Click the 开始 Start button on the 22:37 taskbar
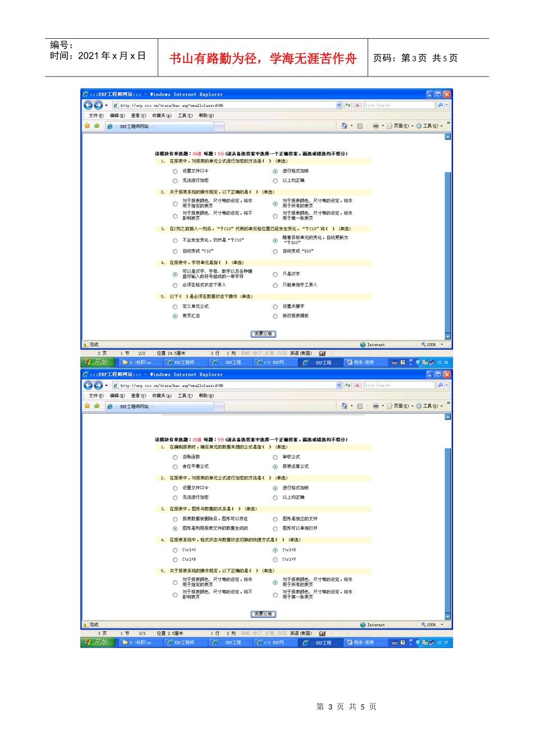 point(98,642)
